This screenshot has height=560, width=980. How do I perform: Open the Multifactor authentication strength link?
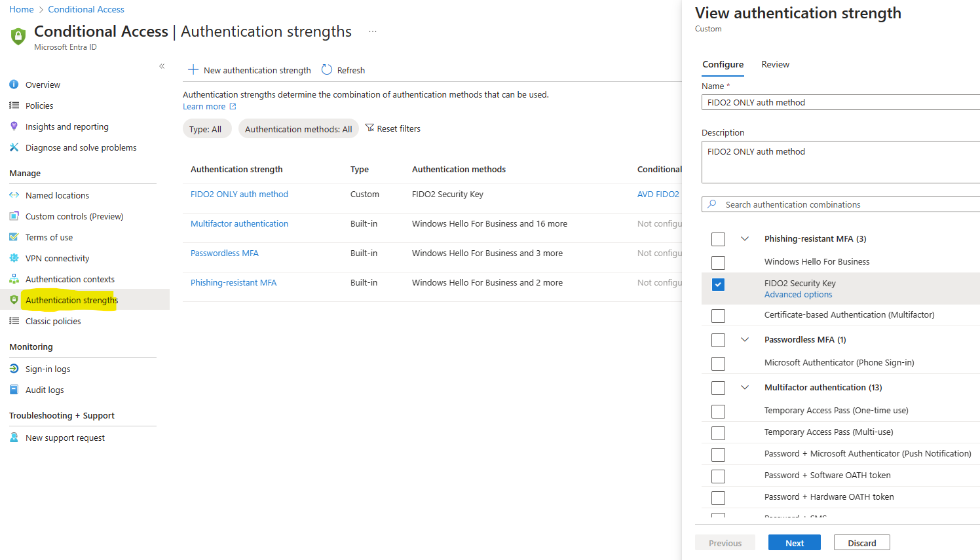click(x=239, y=224)
